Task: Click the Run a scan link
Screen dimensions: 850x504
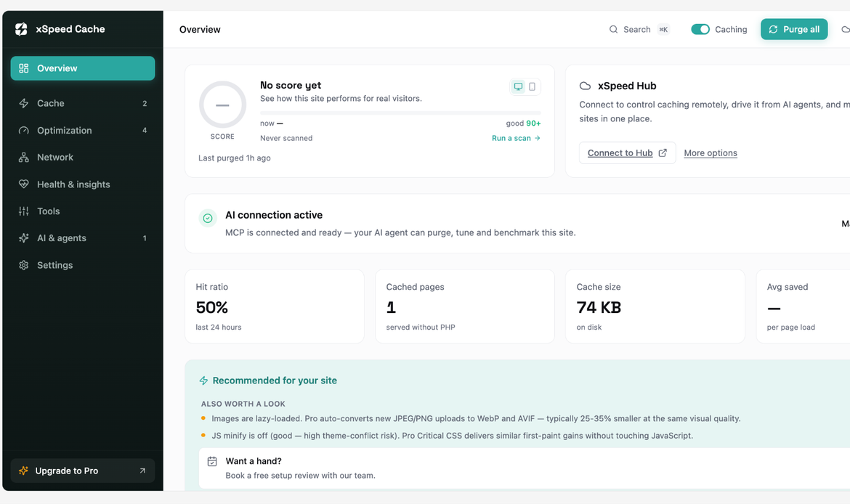Action: coord(516,138)
